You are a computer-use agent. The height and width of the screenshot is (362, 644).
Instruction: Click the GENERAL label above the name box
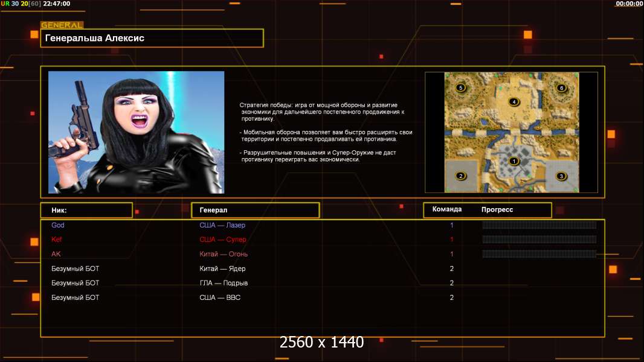62,25
